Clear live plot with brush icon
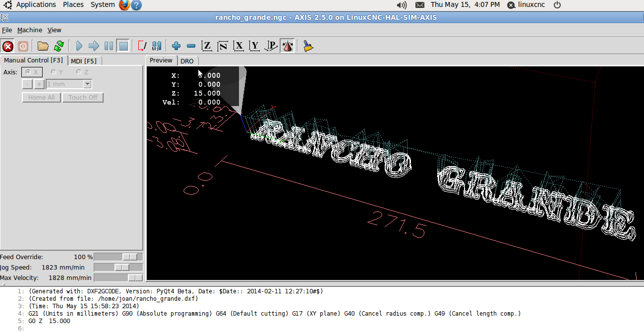 [x=308, y=47]
